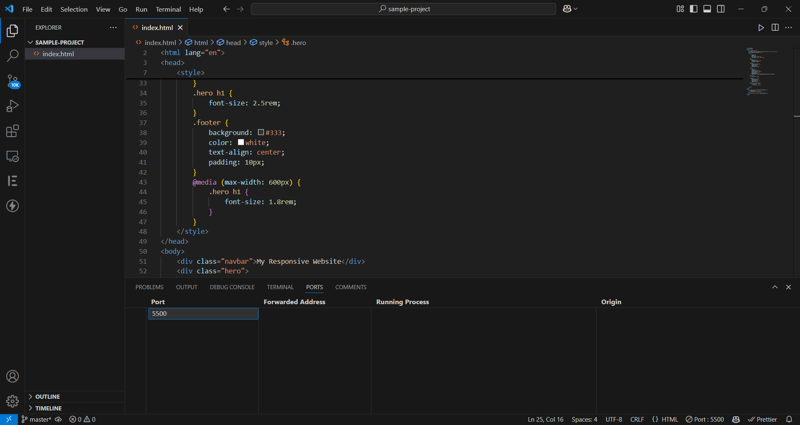Click the Split Editor Right icon
Image resolution: width=800 pixels, height=425 pixels.
(775, 28)
